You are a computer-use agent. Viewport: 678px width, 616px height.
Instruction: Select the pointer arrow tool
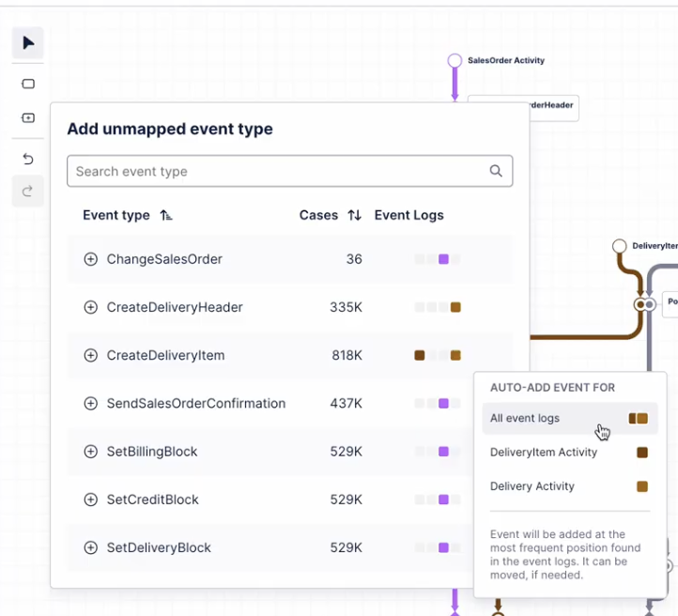pyautogui.click(x=28, y=43)
